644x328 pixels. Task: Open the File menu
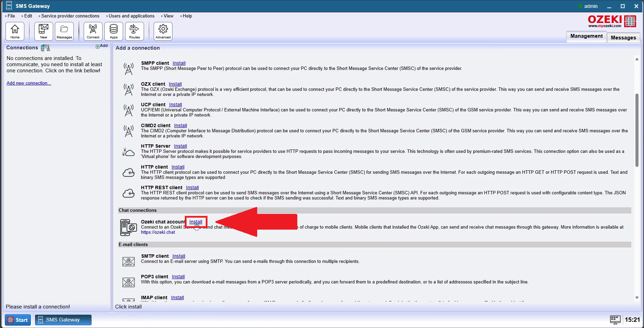tap(11, 16)
